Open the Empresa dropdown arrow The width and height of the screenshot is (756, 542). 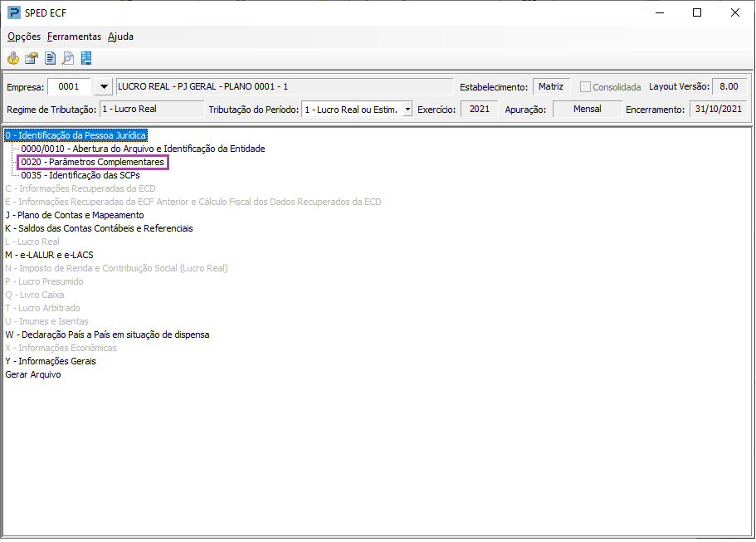pos(103,87)
